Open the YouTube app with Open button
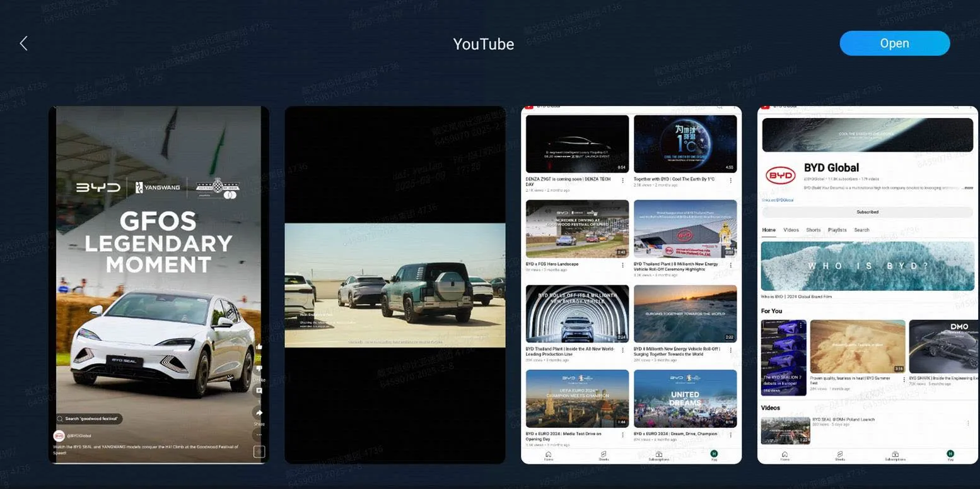The height and width of the screenshot is (489, 980). click(894, 43)
